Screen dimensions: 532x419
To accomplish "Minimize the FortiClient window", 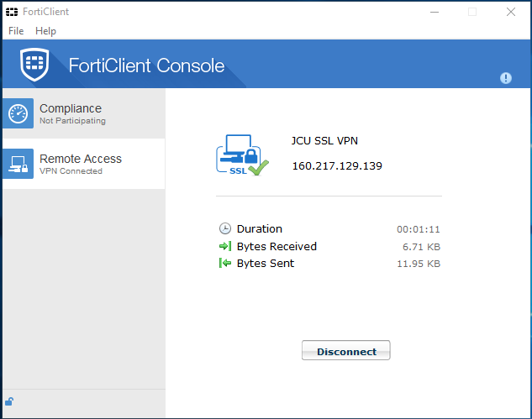I will pyautogui.click(x=435, y=12).
